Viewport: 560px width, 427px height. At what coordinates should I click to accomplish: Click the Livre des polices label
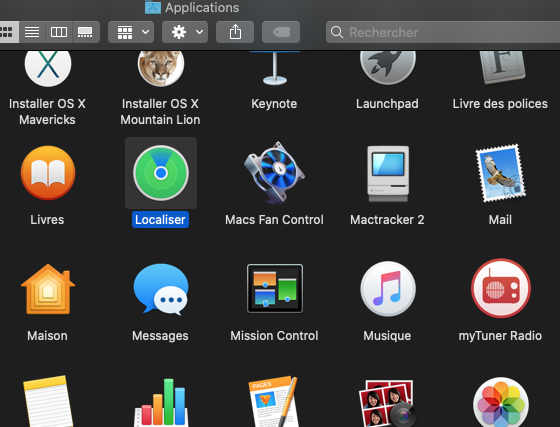[500, 104]
